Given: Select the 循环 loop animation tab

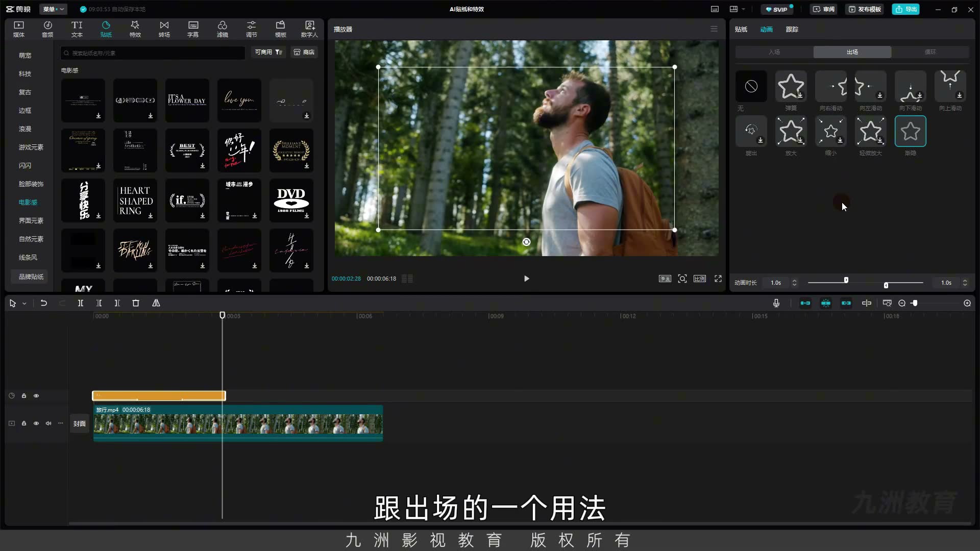Looking at the screenshot, I should [930, 52].
